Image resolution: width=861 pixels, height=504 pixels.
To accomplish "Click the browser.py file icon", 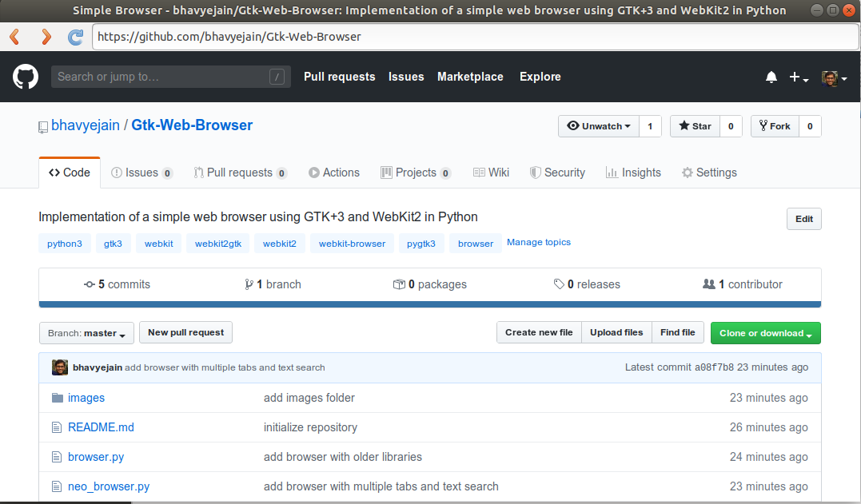I will pos(57,457).
